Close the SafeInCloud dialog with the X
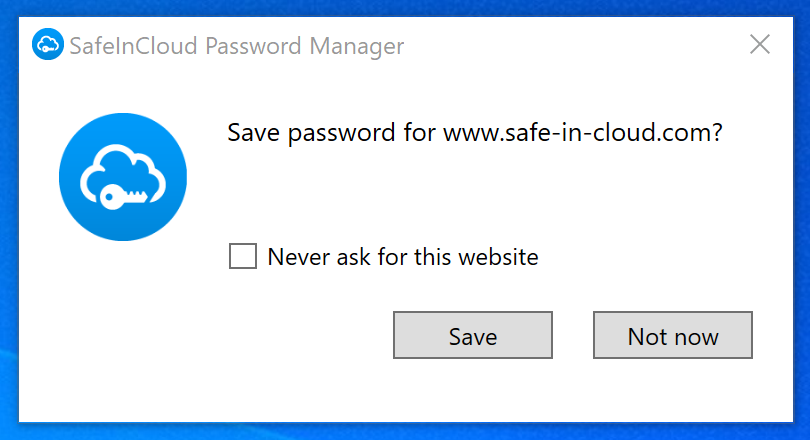 tap(760, 44)
